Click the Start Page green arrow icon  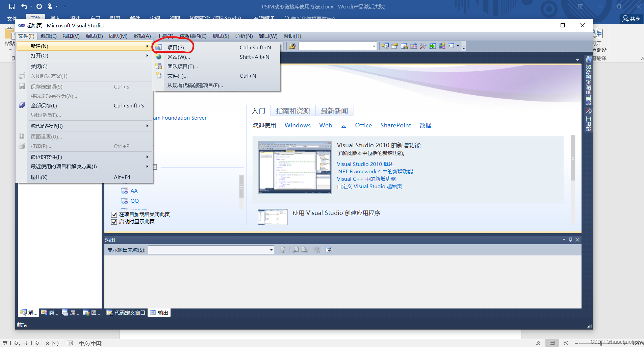click(433, 46)
